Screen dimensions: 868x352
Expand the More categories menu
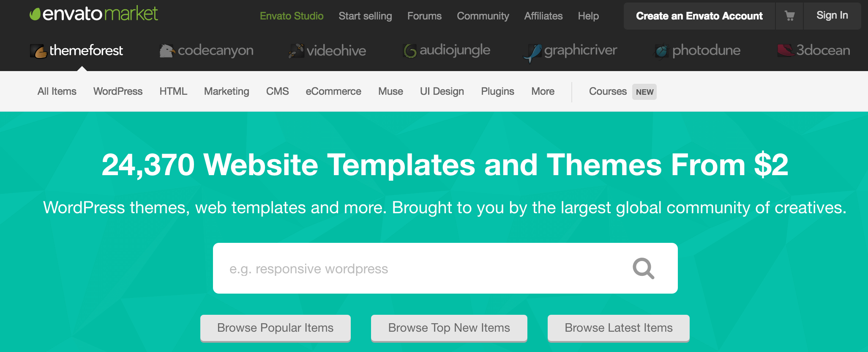tap(543, 91)
